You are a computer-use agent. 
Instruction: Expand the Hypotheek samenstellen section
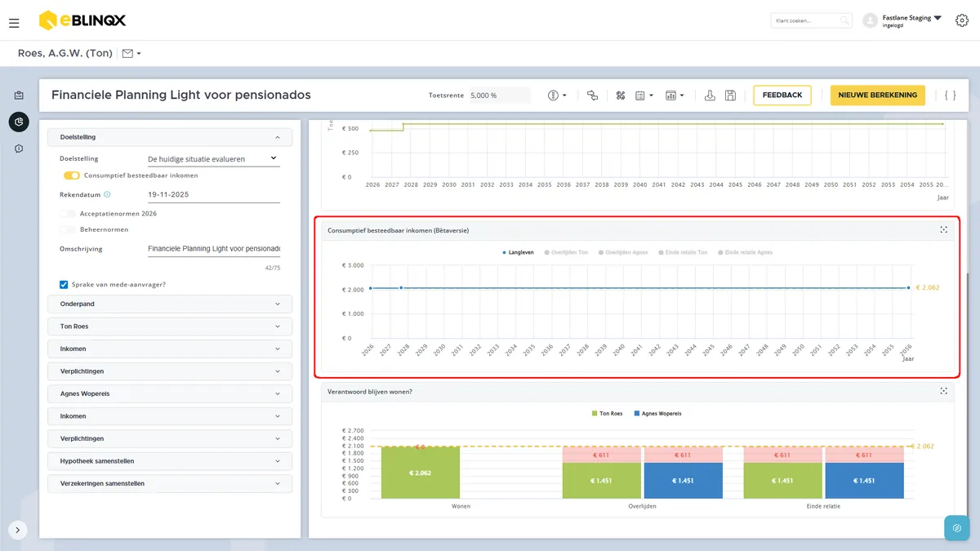(170, 461)
